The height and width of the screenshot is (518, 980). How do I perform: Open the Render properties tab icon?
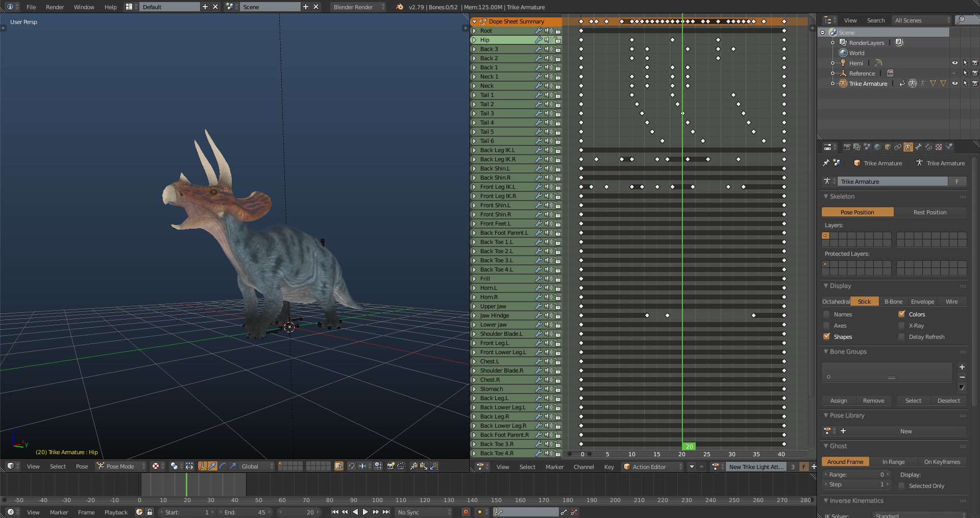pos(847,147)
